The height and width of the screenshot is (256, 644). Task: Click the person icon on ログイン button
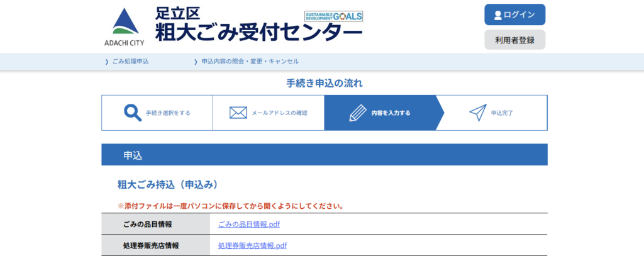tap(497, 15)
